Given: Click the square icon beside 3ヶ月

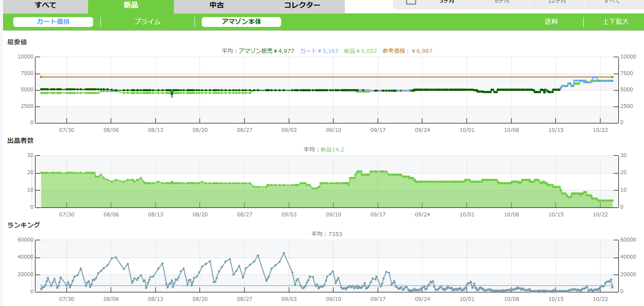Looking at the screenshot, I should tap(411, 1).
